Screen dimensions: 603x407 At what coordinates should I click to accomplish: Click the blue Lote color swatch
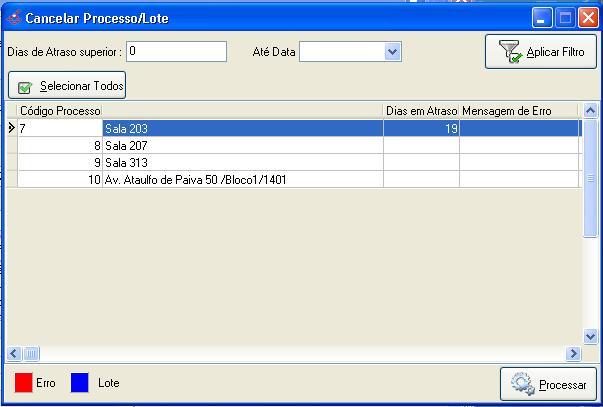click(80, 383)
